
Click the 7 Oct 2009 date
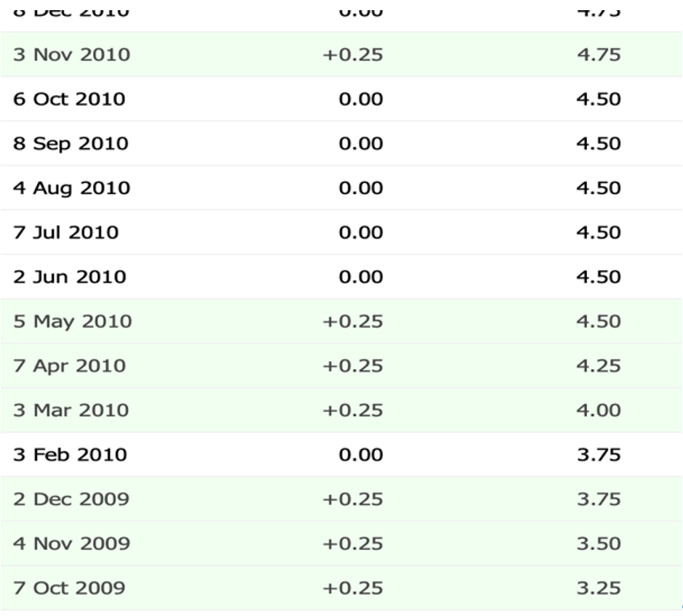(69, 588)
